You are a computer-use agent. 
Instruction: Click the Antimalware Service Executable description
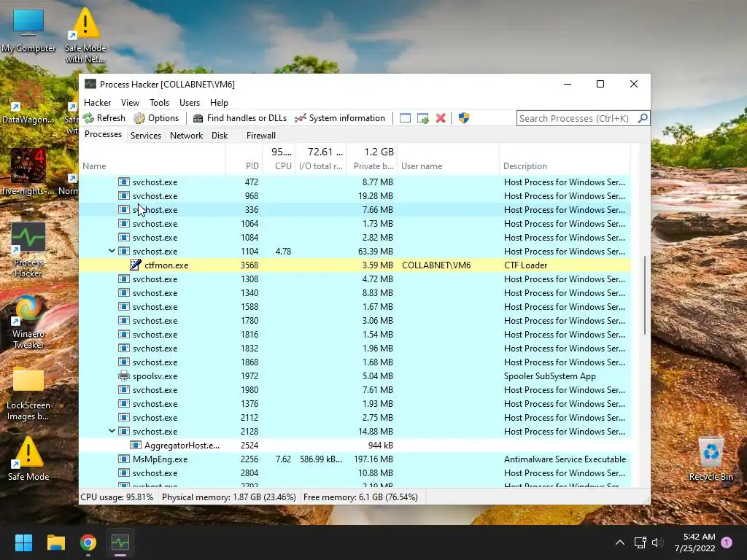click(565, 459)
